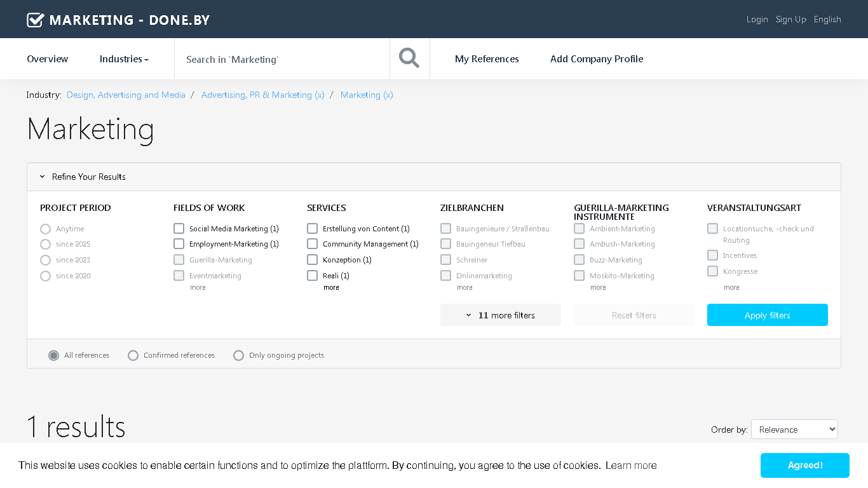Open the Industries dropdown menu

pos(124,59)
